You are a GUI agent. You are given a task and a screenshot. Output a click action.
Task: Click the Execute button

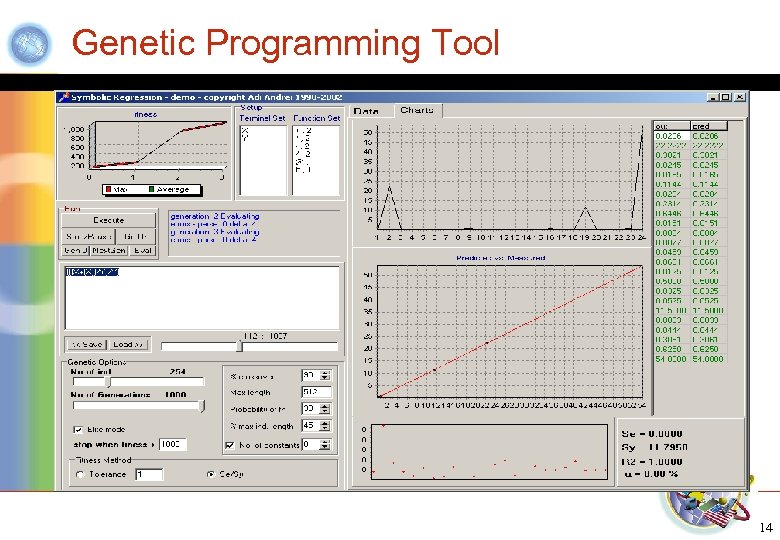(x=108, y=220)
